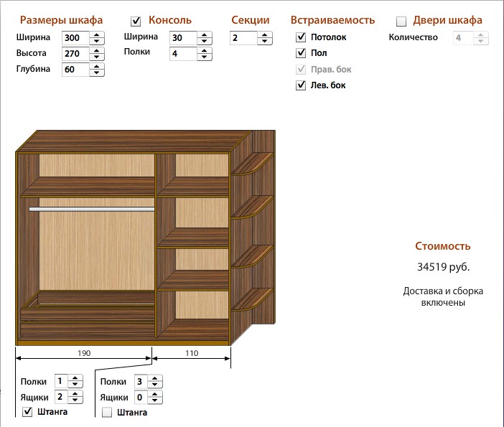Increase the Глубина value

point(96,66)
